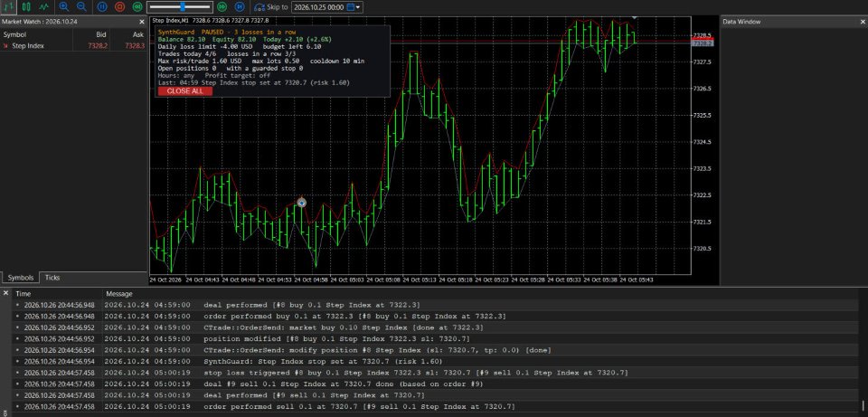Click the Step Index ask price 7328.3
The image size is (868, 417).
pyautogui.click(x=135, y=46)
